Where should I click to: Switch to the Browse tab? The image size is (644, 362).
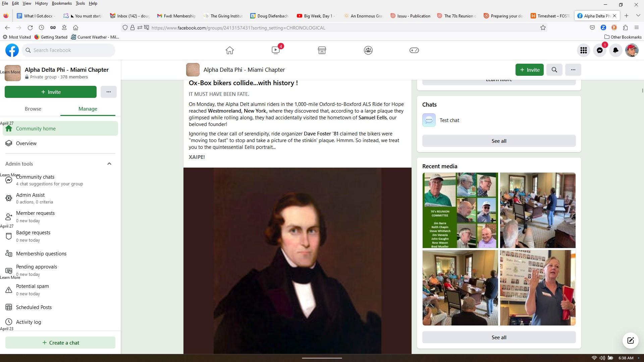pyautogui.click(x=33, y=109)
